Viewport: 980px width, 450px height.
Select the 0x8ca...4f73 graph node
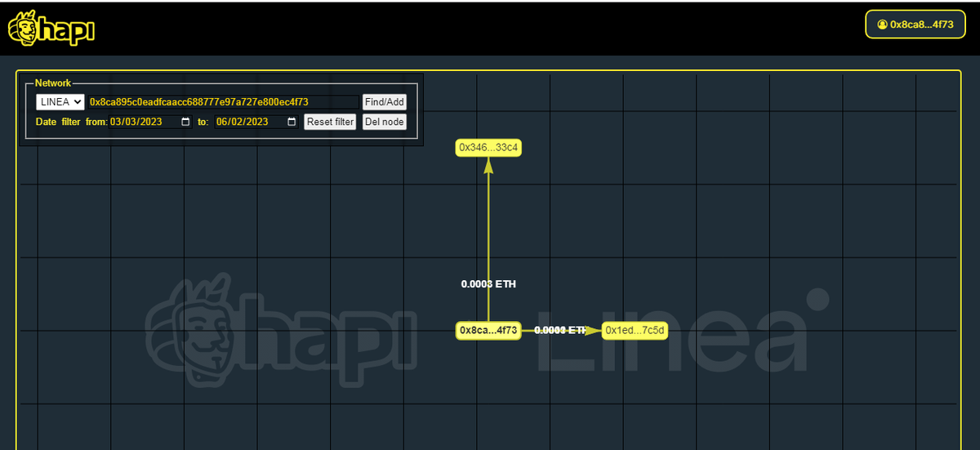pos(488,330)
